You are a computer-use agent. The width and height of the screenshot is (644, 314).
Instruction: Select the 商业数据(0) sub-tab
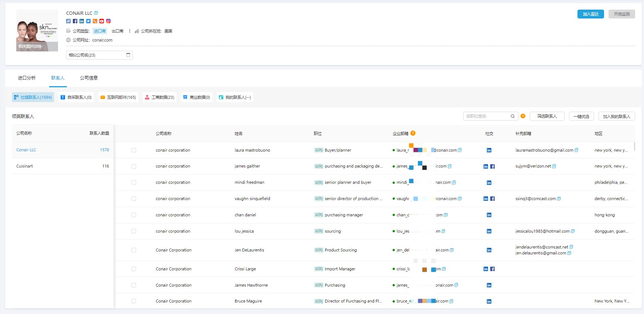pyautogui.click(x=196, y=97)
